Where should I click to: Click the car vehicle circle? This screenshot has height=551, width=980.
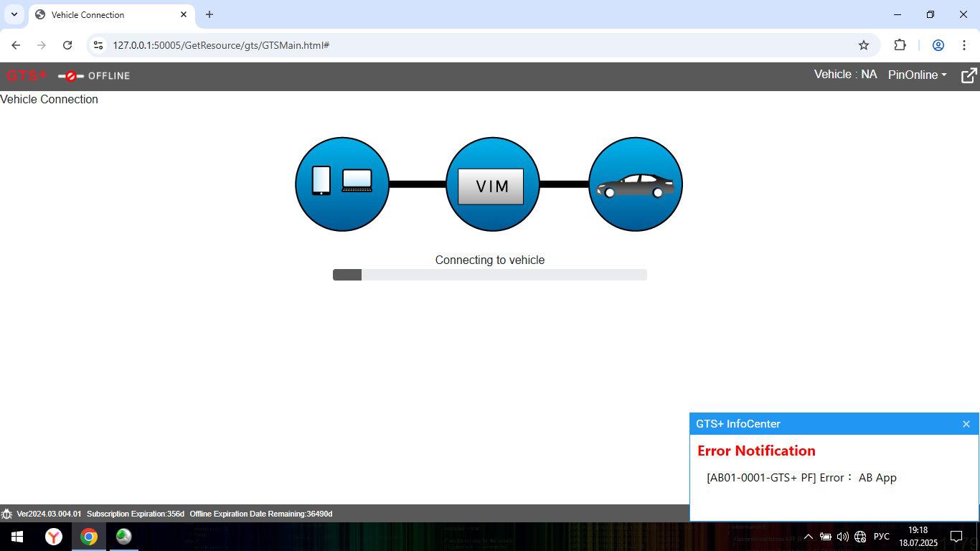coord(636,184)
